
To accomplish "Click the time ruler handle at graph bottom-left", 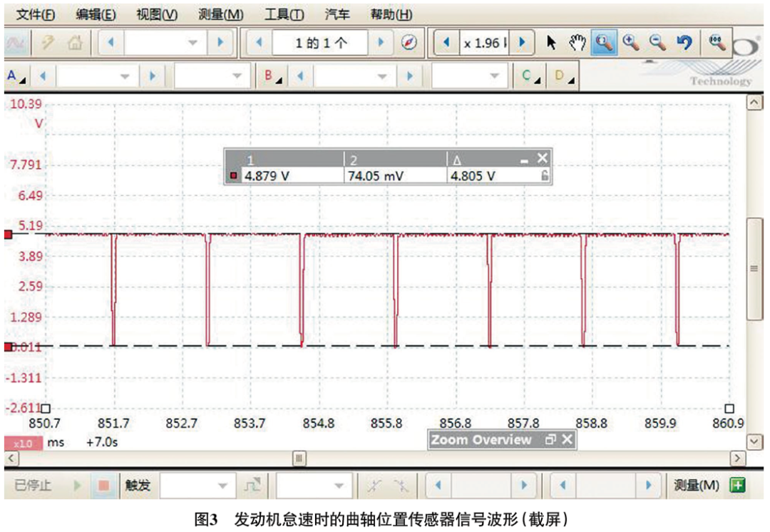I will (46, 408).
